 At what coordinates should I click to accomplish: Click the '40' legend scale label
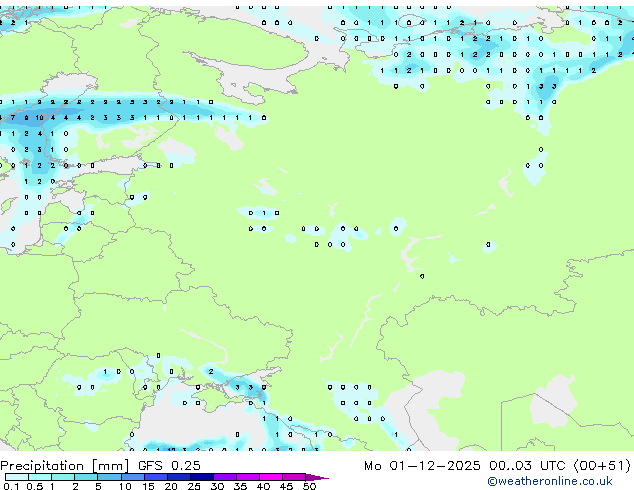click(264, 486)
